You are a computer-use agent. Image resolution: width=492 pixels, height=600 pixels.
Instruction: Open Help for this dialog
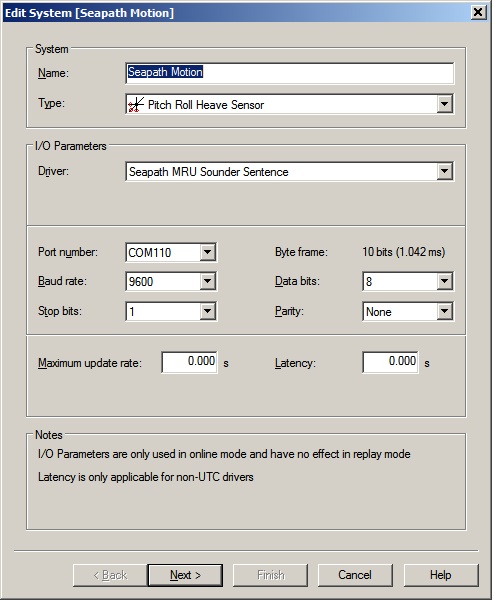click(x=441, y=575)
